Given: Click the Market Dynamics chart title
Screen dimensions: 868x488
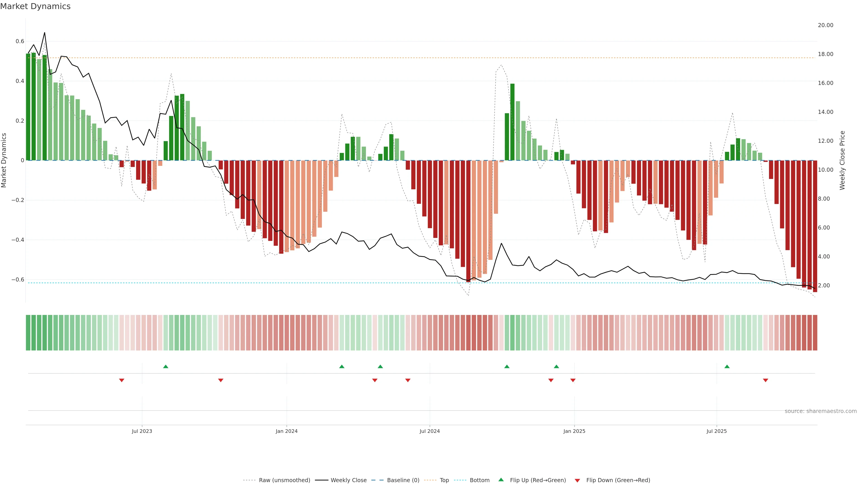Looking at the screenshot, I should [x=35, y=6].
